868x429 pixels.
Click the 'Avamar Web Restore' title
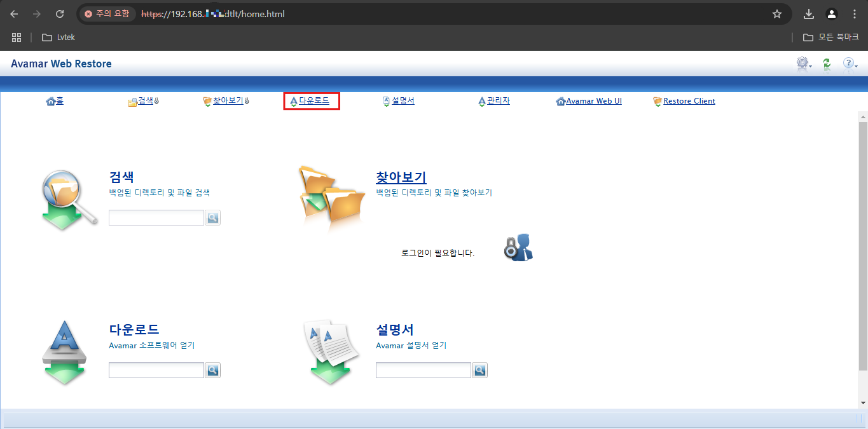61,64
